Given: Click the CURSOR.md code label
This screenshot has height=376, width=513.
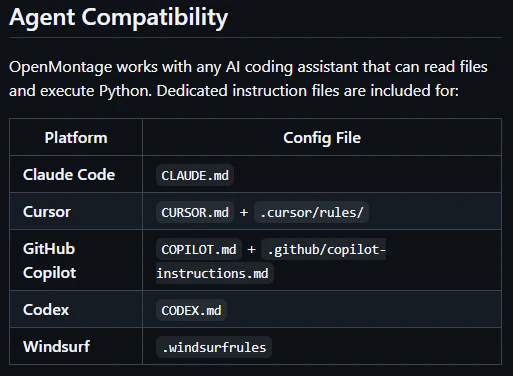Looking at the screenshot, I should [x=195, y=212].
